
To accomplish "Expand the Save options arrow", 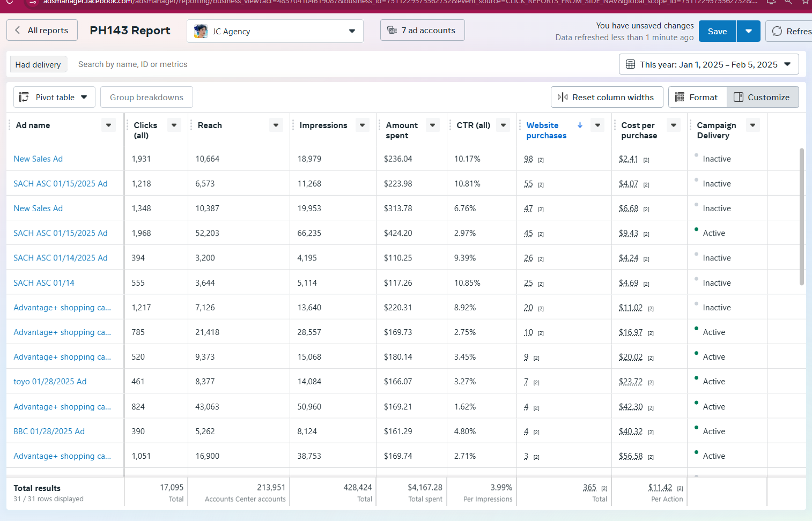I will click(748, 31).
